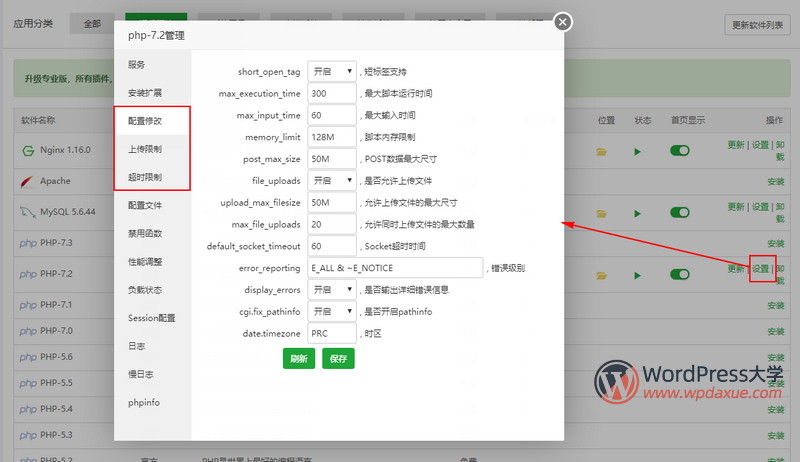The width and height of the screenshot is (800, 462).
Task: Click the date.timezone input field
Action: (332, 333)
